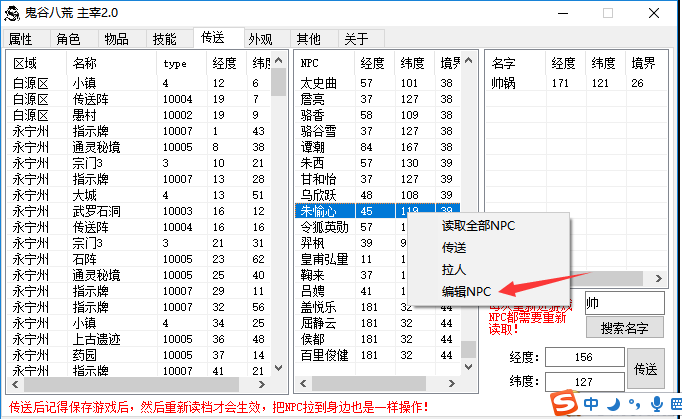Click left arrow of NPC list horizontal scrollbar
This screenshot has height=419, width=682.
[x=304, y=383]
